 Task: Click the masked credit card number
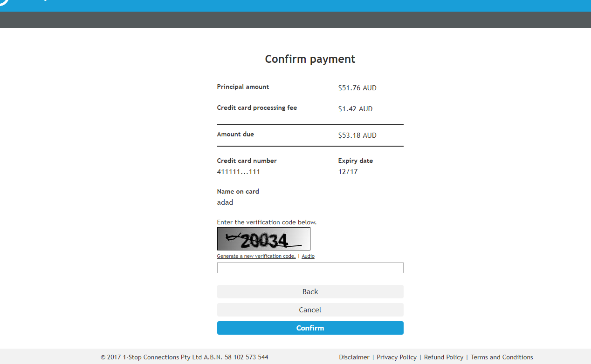238,172
